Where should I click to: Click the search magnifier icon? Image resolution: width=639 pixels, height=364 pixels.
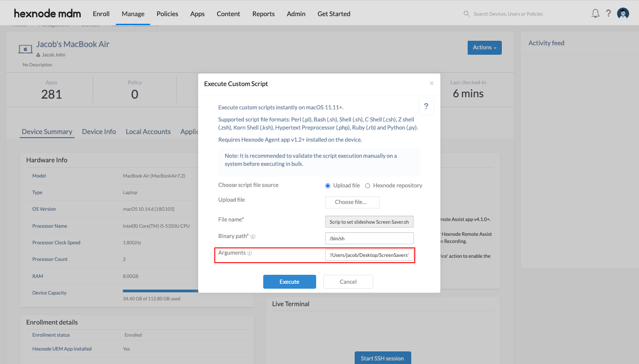point(466,14)
